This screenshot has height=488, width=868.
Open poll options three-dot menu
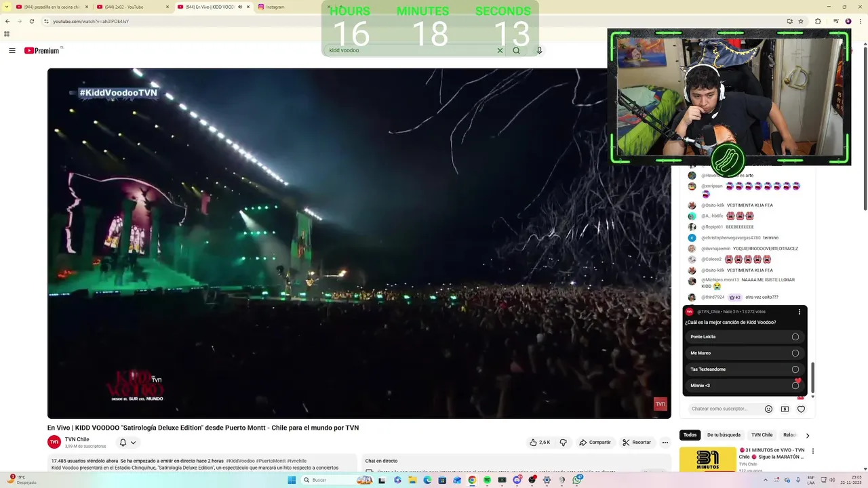(799, 312)
